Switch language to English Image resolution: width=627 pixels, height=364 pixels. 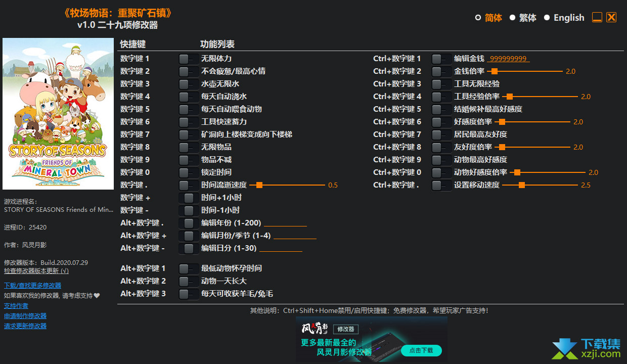coord(564,18)
